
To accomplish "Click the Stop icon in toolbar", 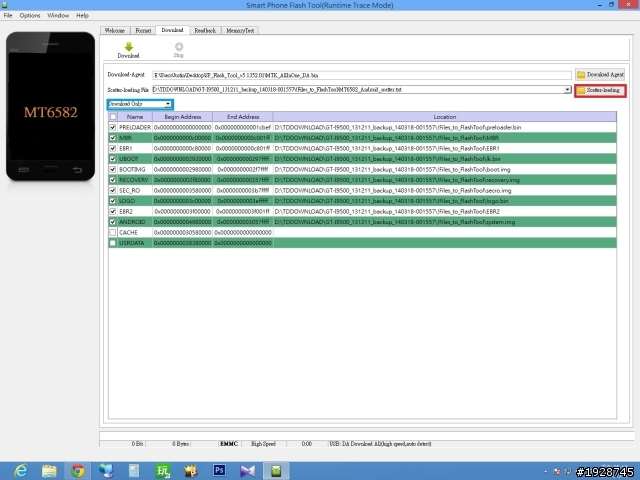I will [x=179, y=47].
